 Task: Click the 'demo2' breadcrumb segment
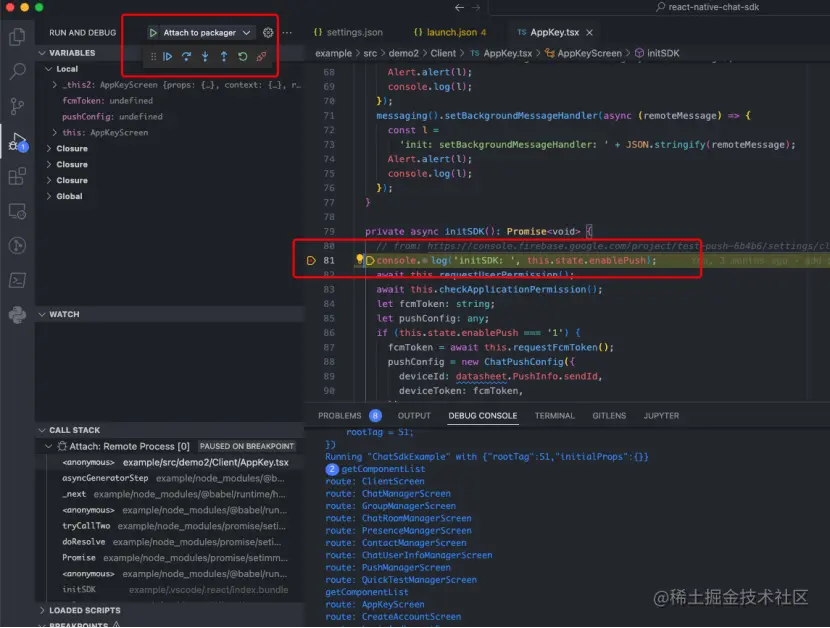click(403, 53)
